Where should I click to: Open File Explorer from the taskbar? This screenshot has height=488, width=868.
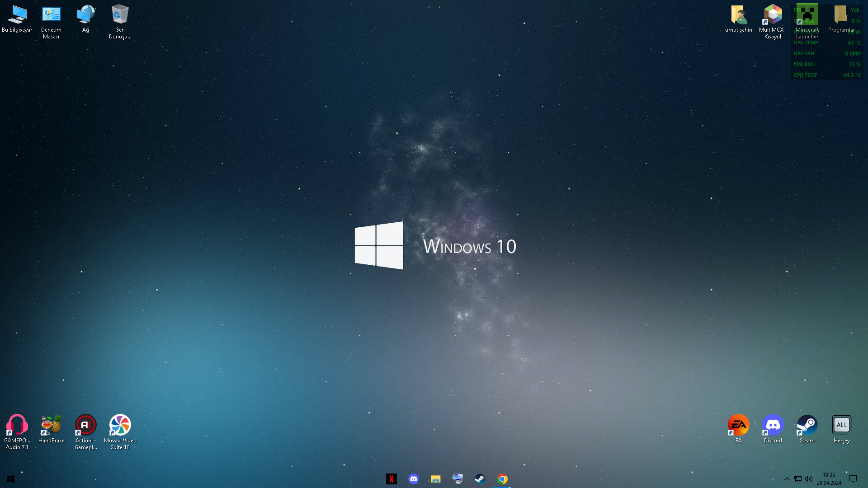[x=436, y=479]
